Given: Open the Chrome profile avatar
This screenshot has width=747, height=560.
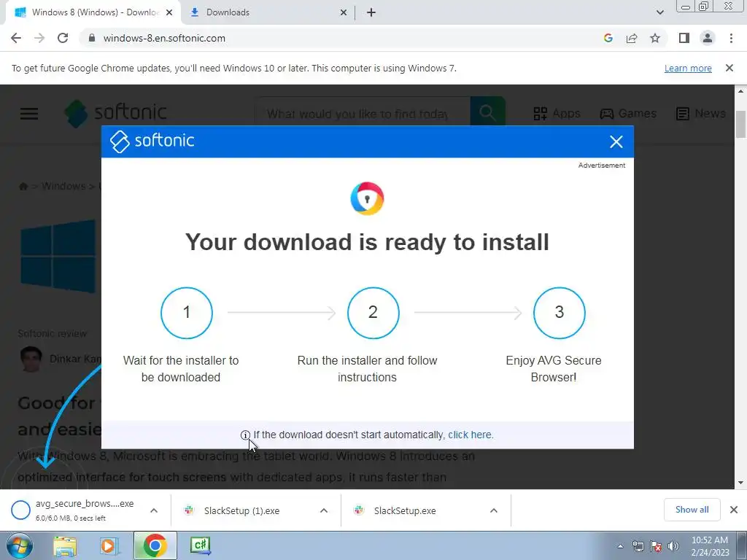Looking at the screenshot, I should (x=708, y=38).
